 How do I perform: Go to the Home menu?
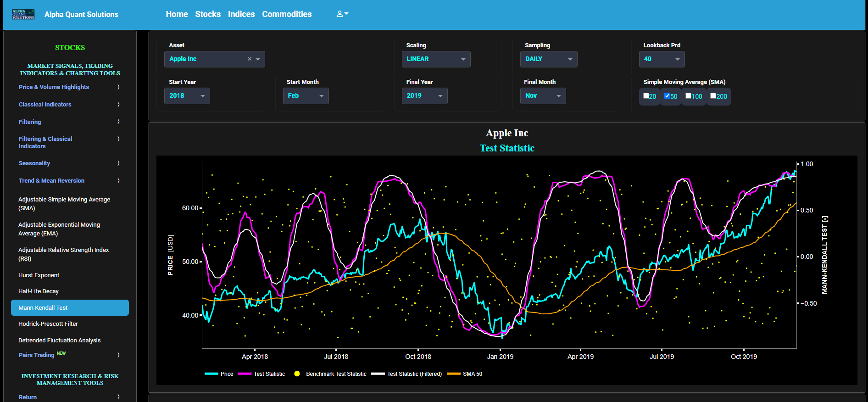tap(177, 14)
